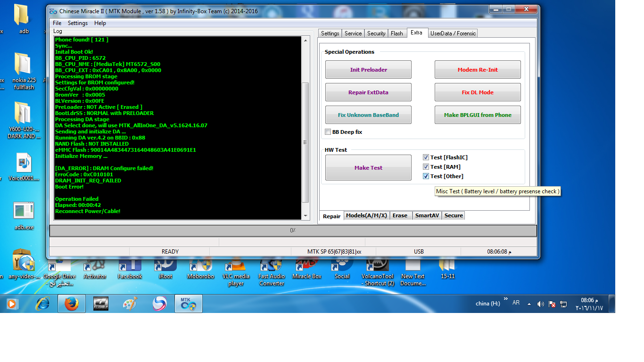This screenshot has height=362, width=644.
Task: Select the Y600-U20 folder on the desktop
Action: pyautogui.click(x=24, y=120)
